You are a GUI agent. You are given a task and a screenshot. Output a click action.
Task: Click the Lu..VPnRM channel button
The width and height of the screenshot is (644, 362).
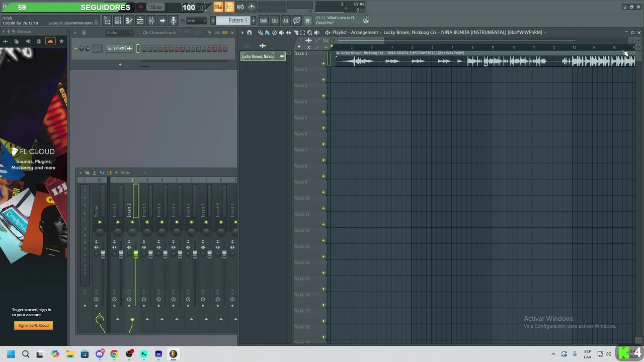(119, 49)
